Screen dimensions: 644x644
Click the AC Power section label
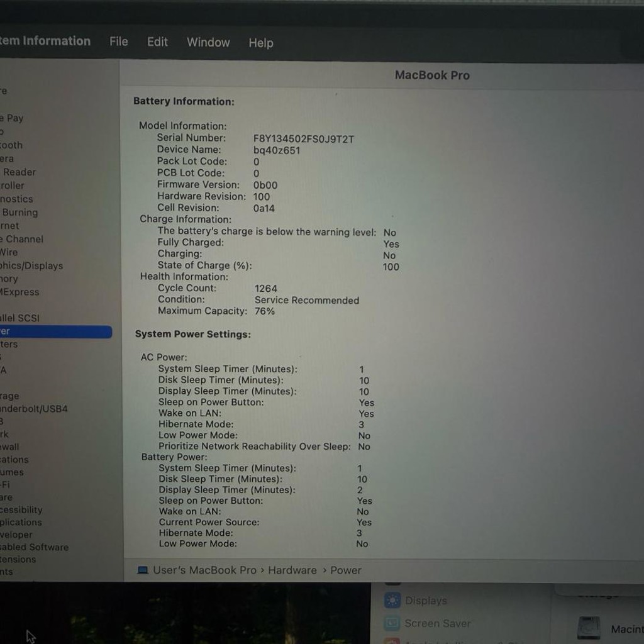click(164, 357)
